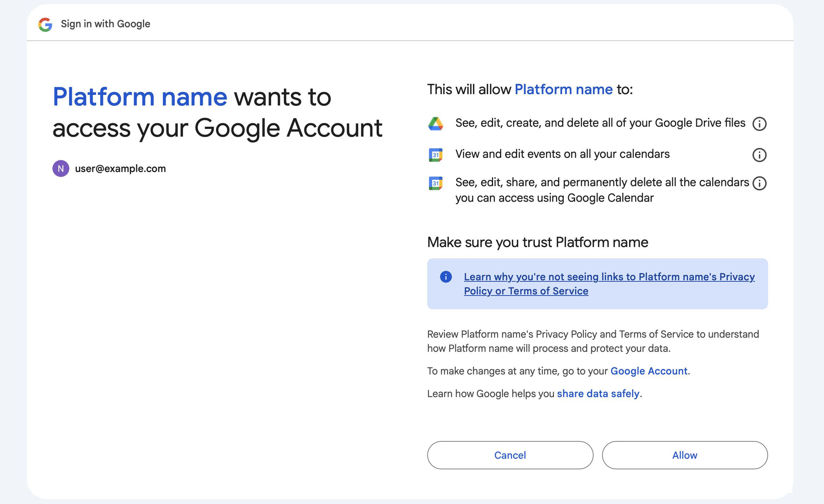Click the info icon next to the calendars access permission
Image resolution: width=824 pixels, height=504 pixels.
760,183
